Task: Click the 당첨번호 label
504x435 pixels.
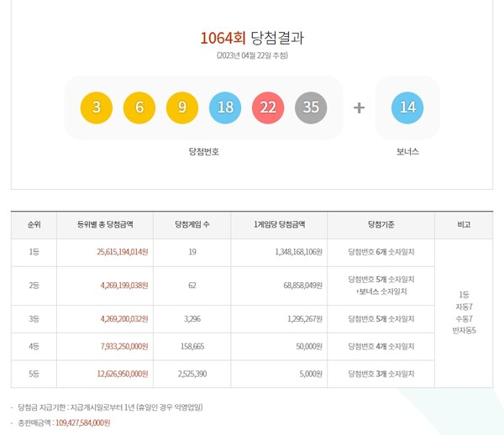Action: (x=204, y=152)
